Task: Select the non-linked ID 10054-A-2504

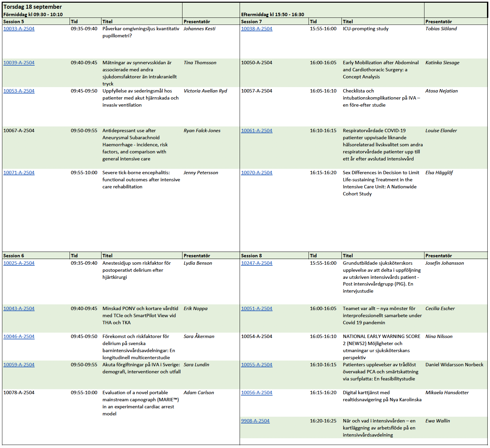Action: (257, 336)
